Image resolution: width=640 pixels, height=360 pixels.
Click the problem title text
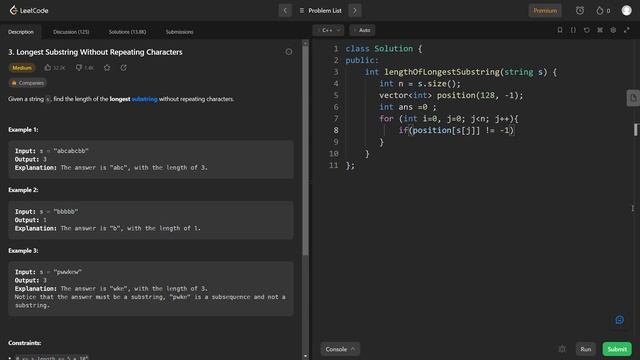pos(95,52)
